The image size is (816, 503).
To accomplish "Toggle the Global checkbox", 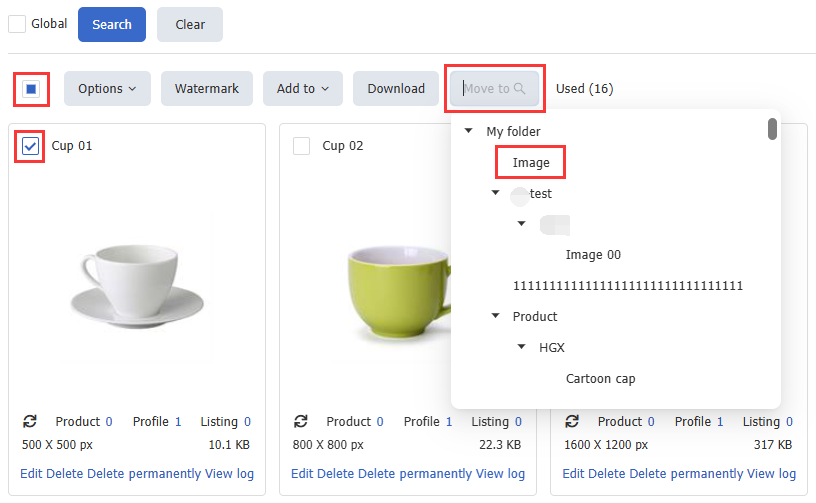I will [17, 24].
